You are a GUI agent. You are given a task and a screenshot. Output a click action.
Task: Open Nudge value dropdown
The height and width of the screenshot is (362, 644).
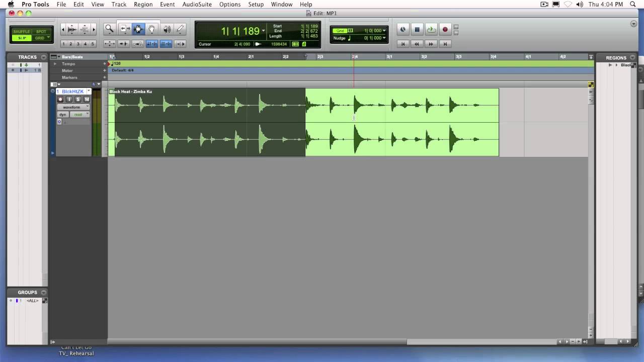(x=384, y=38)
